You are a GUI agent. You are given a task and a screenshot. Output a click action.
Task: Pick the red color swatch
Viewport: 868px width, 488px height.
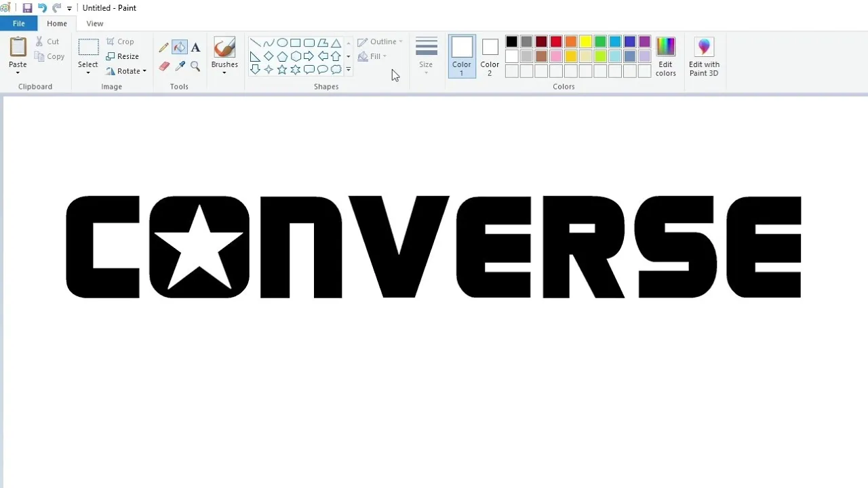556,42
